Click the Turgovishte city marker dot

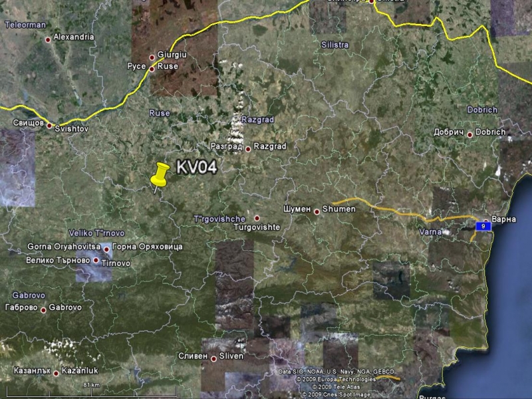(257, 218)
